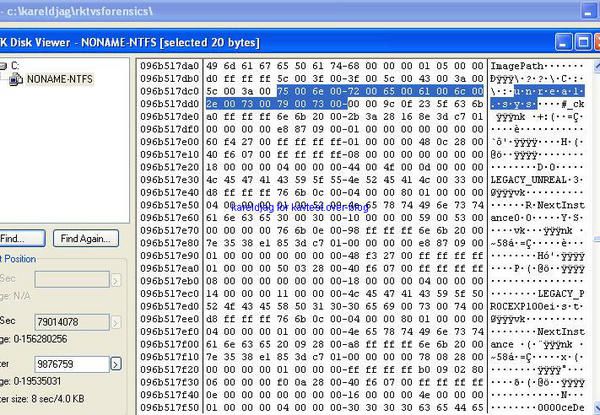Viewport: 600px width, 415px height.
Task: Click LEGACY_P text in ASCII column
Action: pyautogui.click(x=561, y=294)
